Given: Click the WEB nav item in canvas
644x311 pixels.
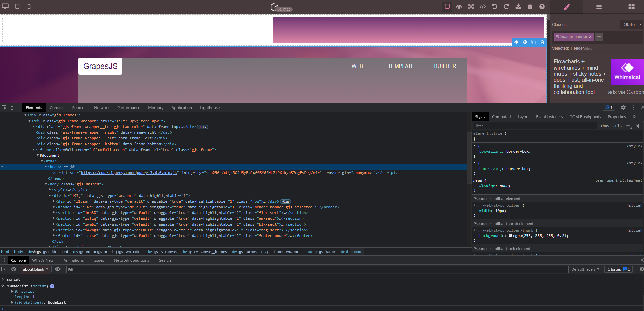Looking at the screenshot, I should (x=357, y=66).
